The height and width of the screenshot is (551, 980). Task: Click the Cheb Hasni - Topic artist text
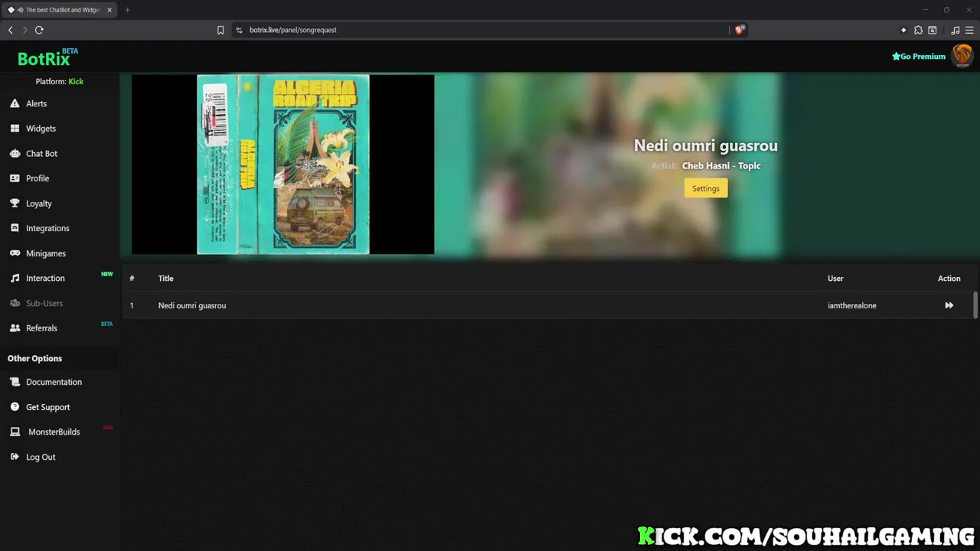click(x=721, y=165)
